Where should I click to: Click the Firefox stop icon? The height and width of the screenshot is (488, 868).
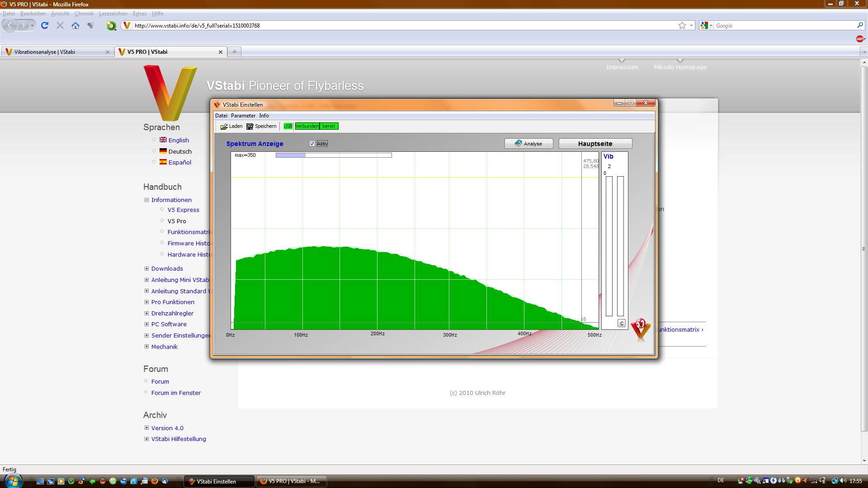(60, 25)
